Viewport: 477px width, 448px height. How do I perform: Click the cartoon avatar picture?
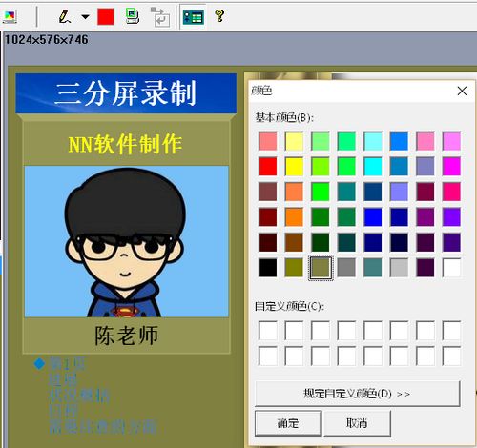127,241
